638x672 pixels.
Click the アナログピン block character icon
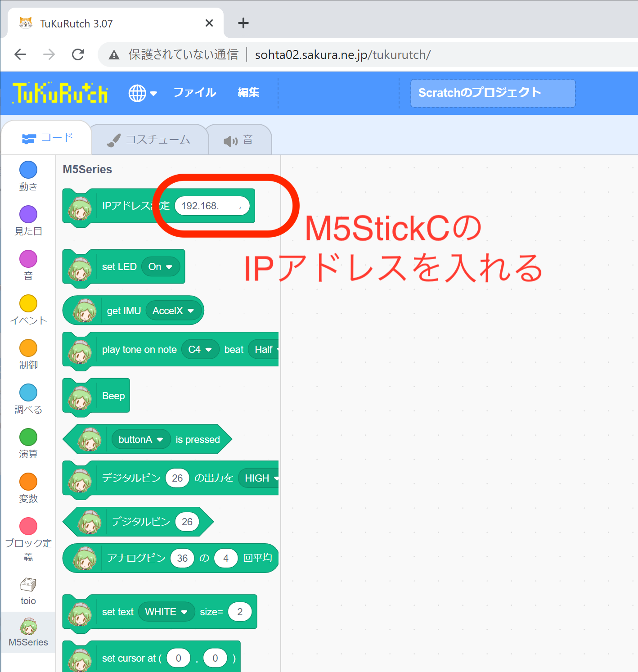pos(85,559)
